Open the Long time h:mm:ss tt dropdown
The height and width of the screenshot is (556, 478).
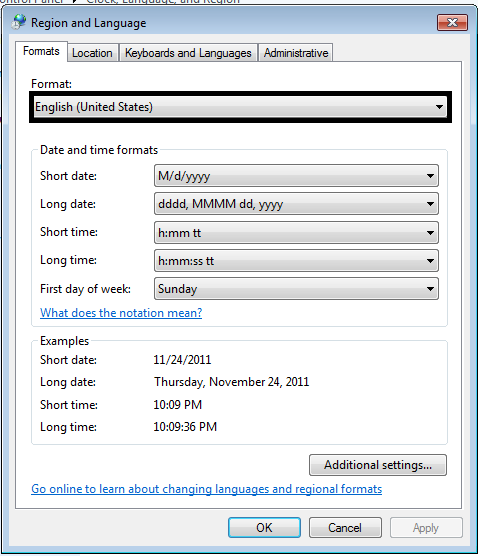(296, 261)
